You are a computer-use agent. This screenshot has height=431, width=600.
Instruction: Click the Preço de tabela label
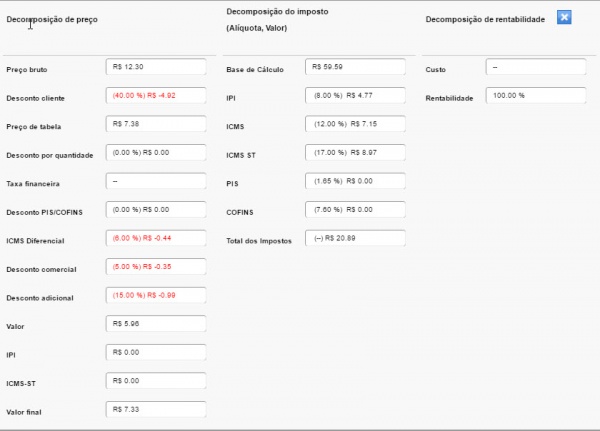pos(34,127)
